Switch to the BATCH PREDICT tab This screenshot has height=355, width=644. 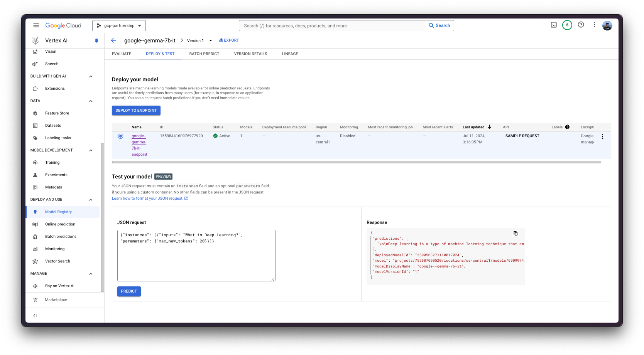tap(204, 54)
